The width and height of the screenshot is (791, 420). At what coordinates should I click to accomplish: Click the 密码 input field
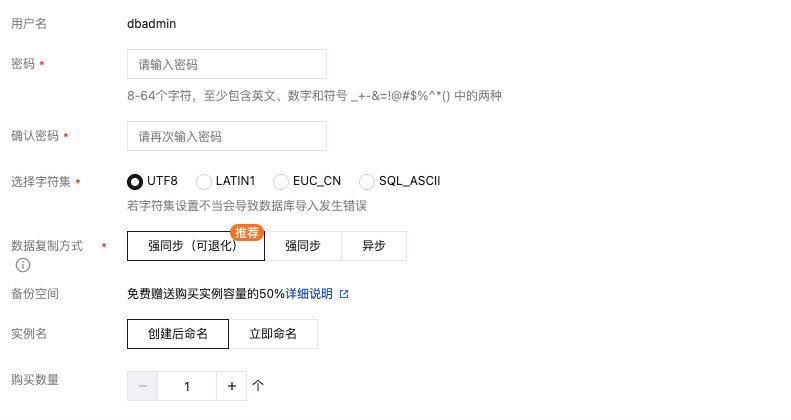227,64
